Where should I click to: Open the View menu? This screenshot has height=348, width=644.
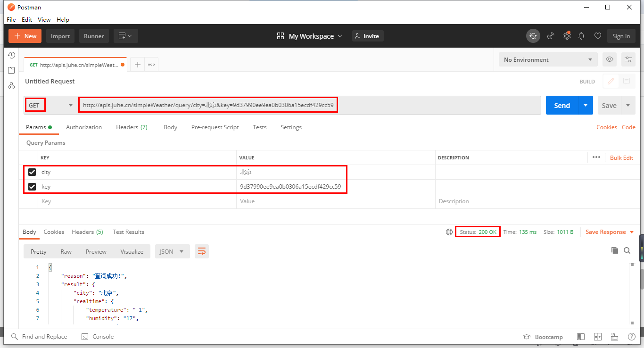coord(44,19)
